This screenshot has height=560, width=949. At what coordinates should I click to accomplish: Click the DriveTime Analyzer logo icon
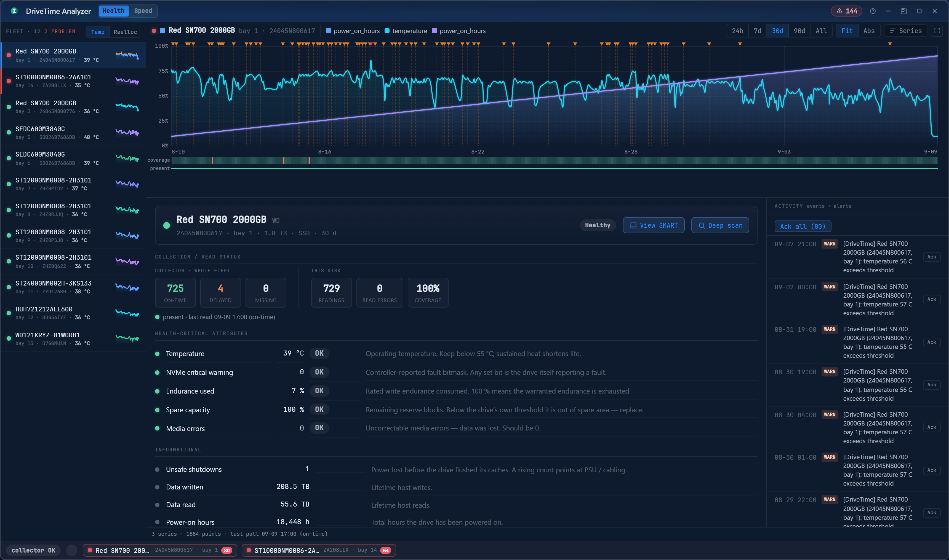[x=14, y=11]
